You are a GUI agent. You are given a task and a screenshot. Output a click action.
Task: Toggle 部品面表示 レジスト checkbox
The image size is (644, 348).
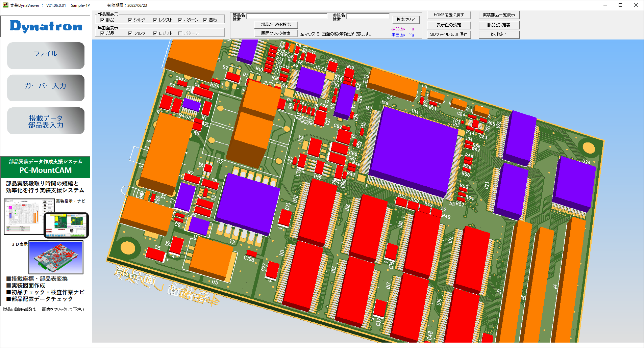point(155,20)
